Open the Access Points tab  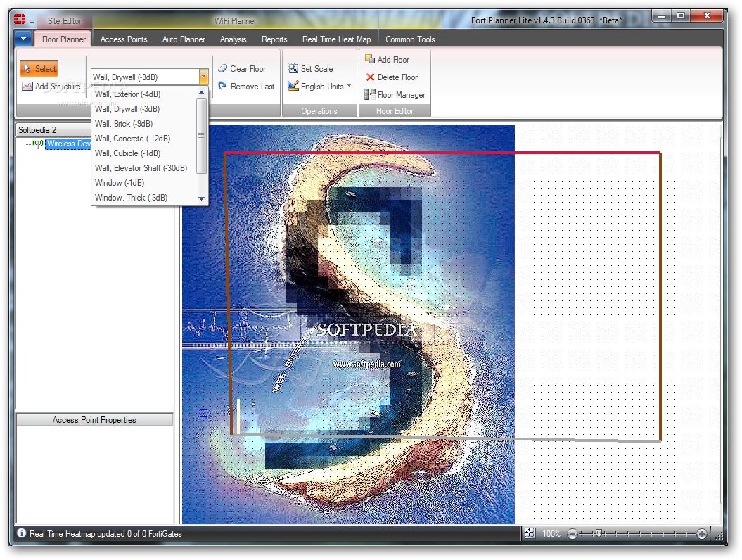pos(124,39)
